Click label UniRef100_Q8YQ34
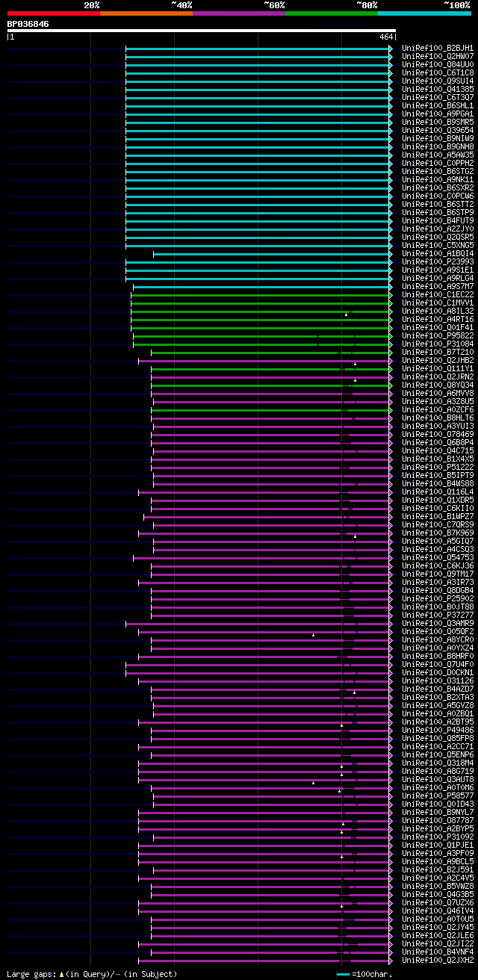The image size is (478, 980). [438, 385]
